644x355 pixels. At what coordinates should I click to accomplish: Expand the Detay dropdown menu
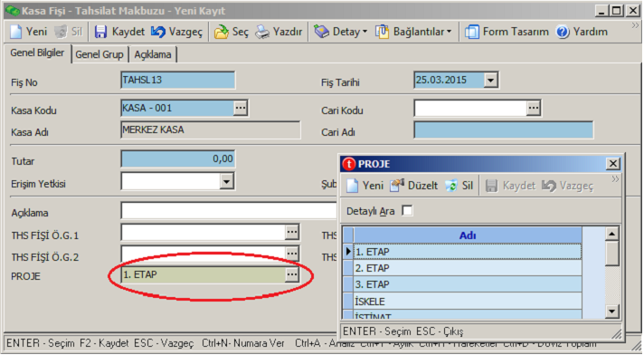tap(365, 32)
